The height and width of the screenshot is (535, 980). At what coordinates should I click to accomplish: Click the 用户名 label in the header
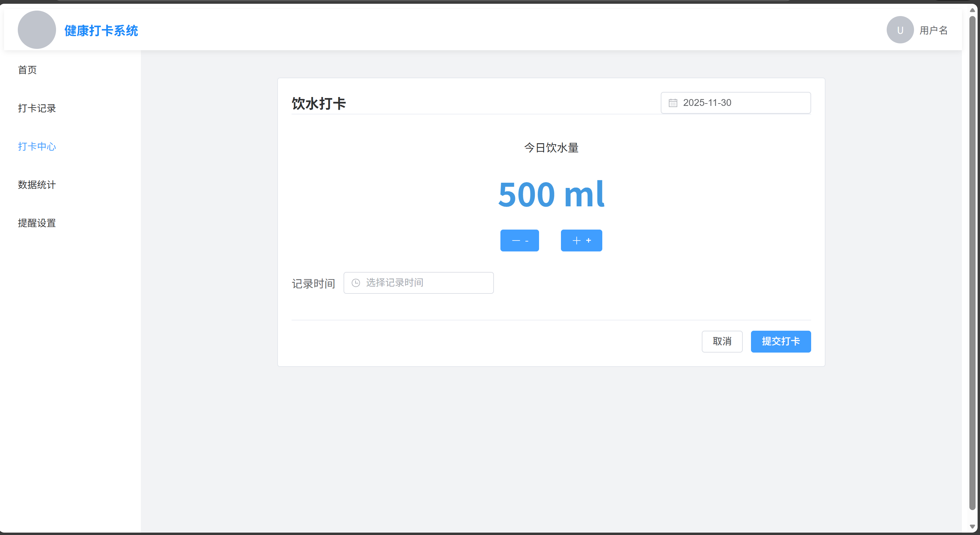(933, 30)
